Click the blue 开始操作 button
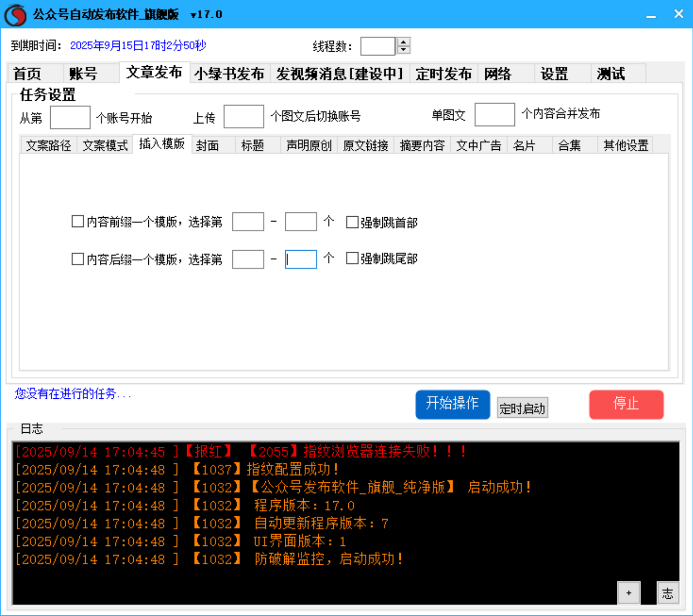 click(x=453, y=404)
